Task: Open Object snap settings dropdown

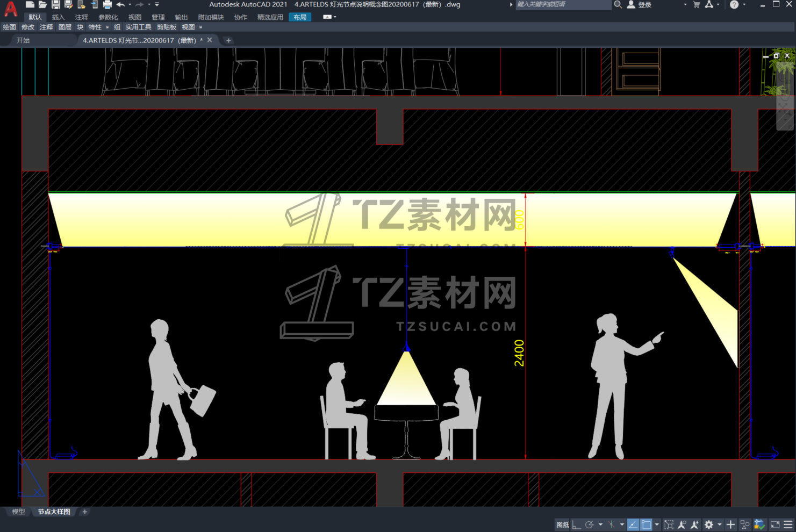Action: pyautogui.click(x=657, y=524)
